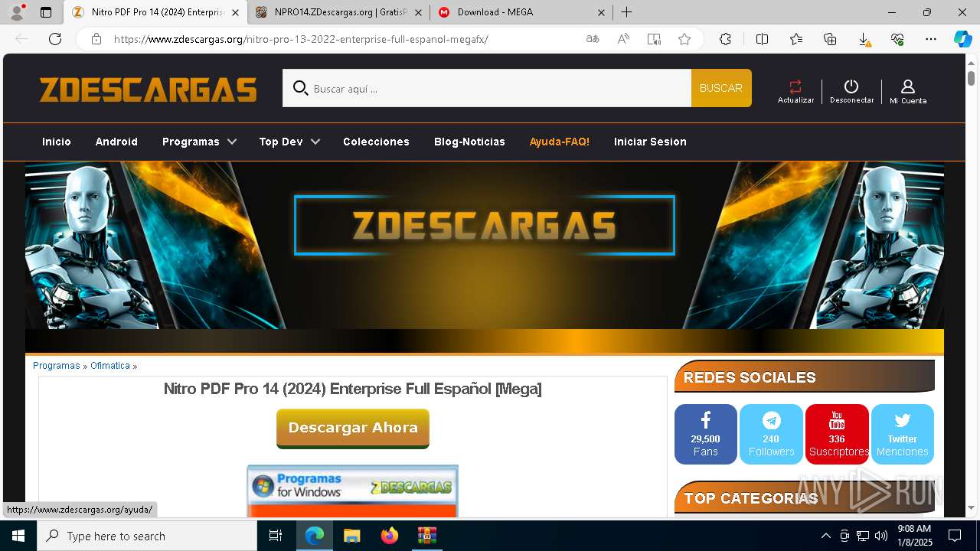Open the immersive reader icon
Viewport: 980px width, 551px height.
point(654,39)
